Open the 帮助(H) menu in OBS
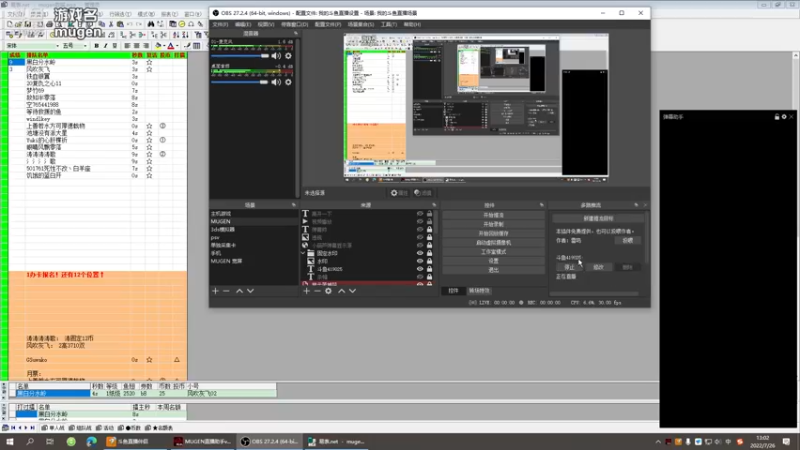 click(x=412, y=24)
